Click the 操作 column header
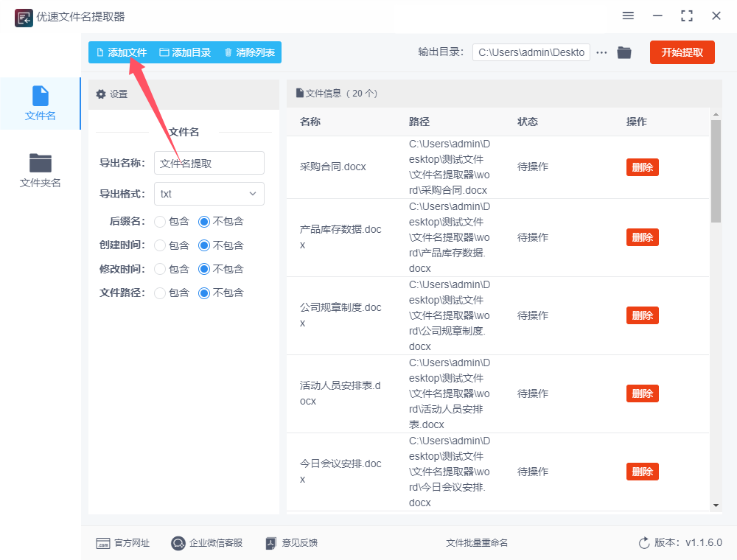This screenshot has width=737, height=560. pyautogui.click(x=637, y=122)
